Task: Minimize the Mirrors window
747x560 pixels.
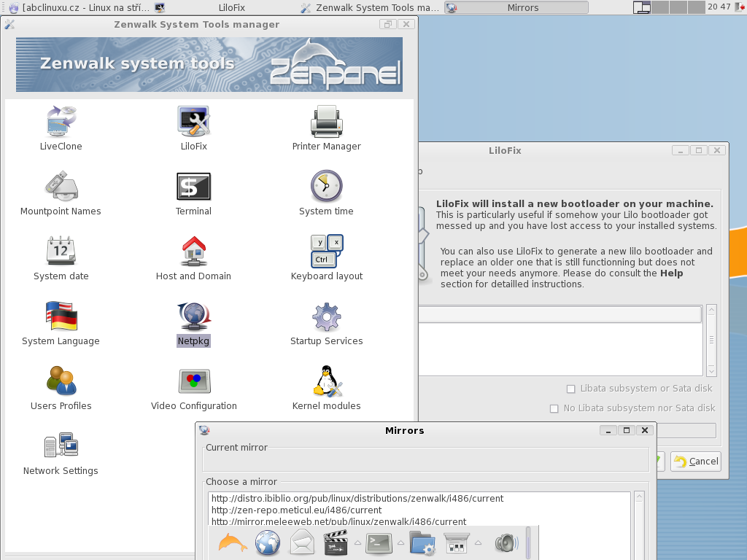Action: (608, 430)
